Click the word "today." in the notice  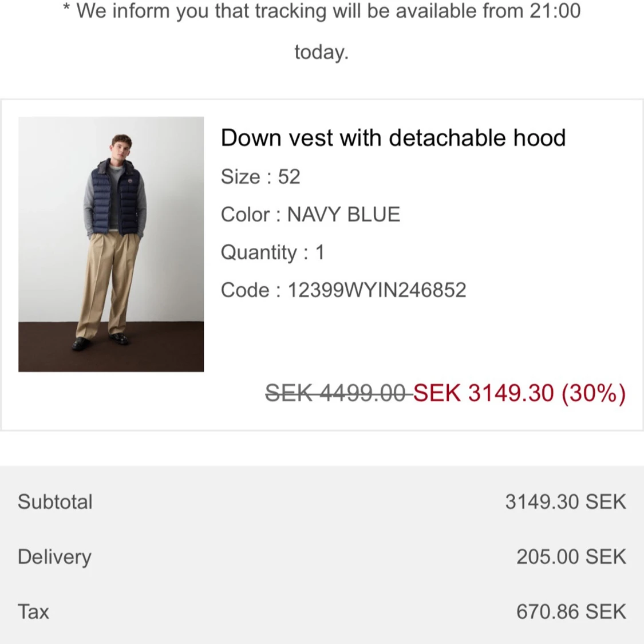[321, 52]
